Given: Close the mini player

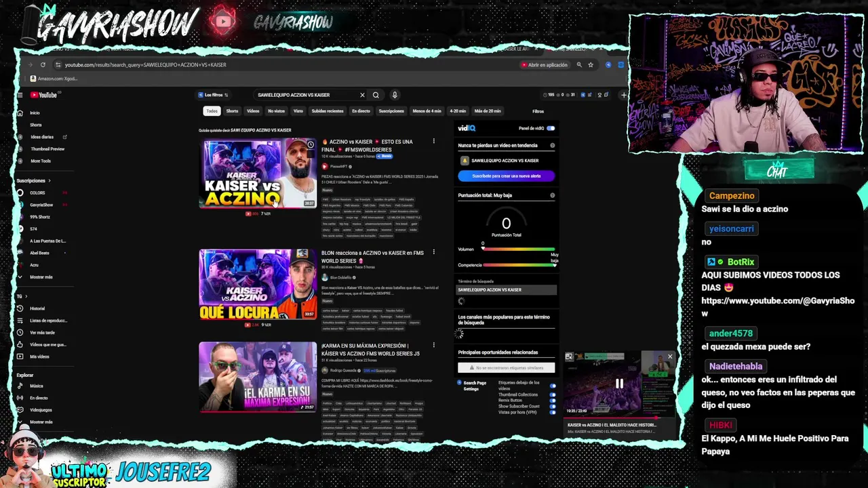Looking at the screenshot, I should (x=670, y=357).
